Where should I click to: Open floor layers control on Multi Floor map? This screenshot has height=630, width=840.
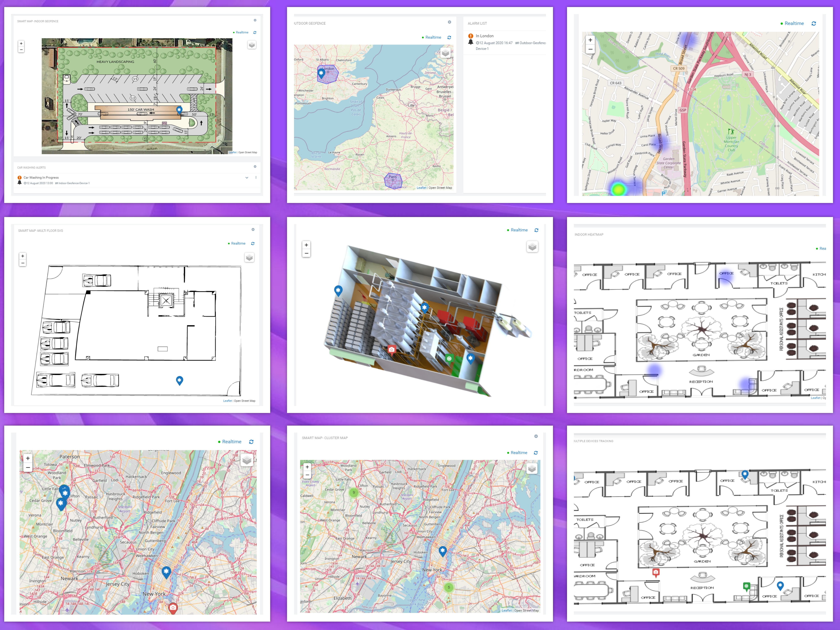[249, 258]
